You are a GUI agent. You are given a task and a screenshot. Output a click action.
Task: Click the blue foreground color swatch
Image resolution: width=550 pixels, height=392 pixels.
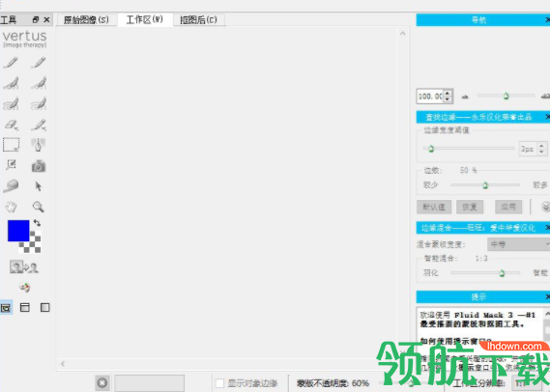(x=18, y=231)
